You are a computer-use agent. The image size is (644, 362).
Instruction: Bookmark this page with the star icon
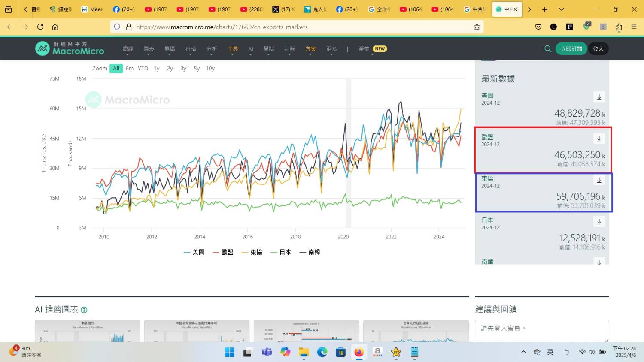477,27
